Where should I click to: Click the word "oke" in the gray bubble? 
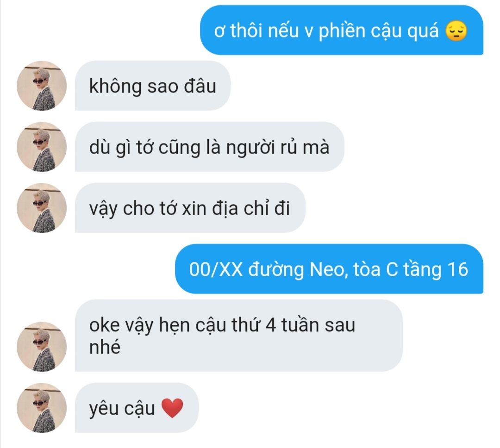point(104,325)
